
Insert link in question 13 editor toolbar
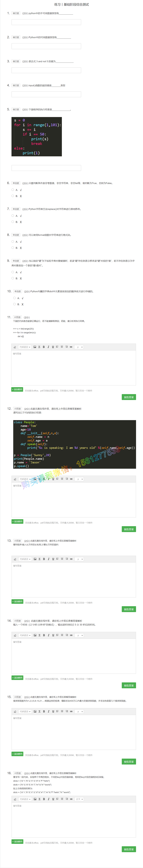(x=71, y=559)
